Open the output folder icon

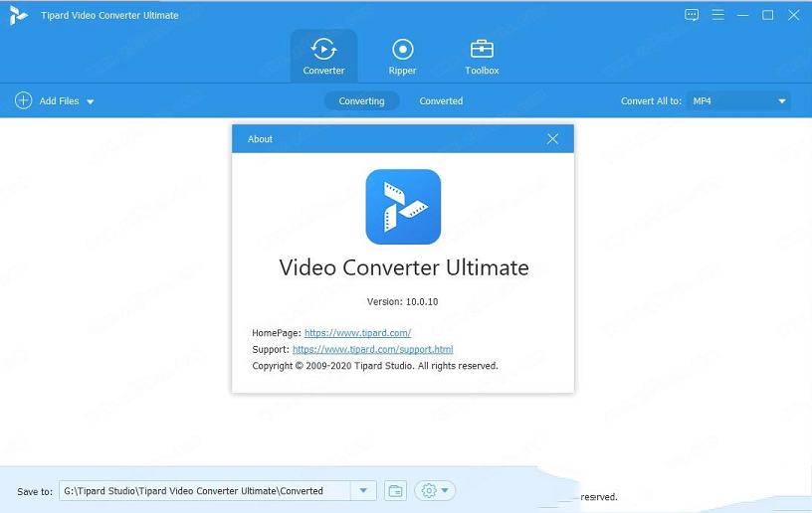395,490
